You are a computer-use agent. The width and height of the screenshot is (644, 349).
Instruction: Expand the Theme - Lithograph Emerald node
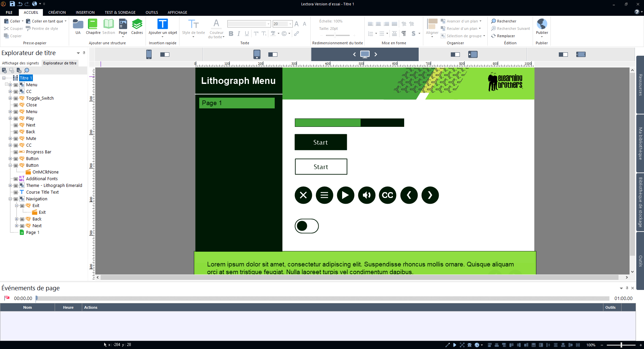[10, 186]
